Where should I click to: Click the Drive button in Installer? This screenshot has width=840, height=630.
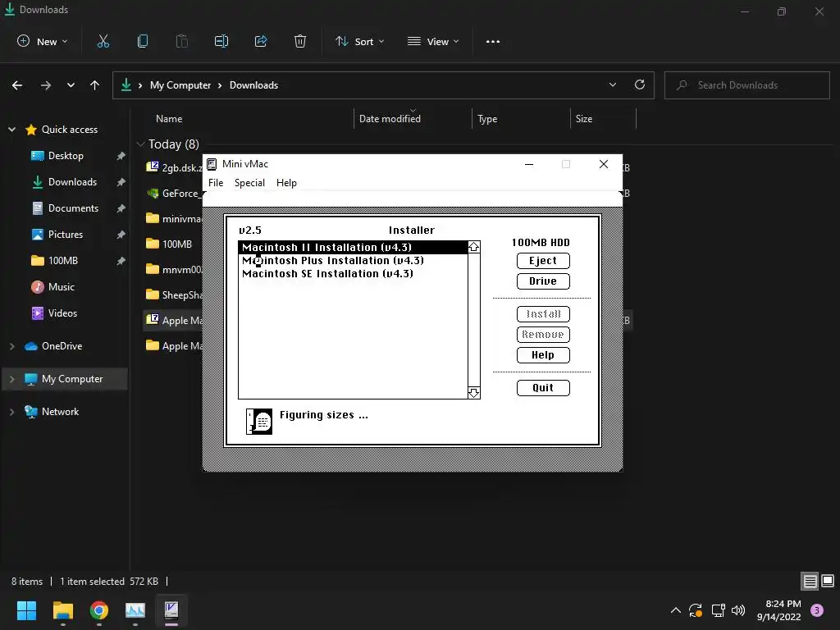point(543,281)
